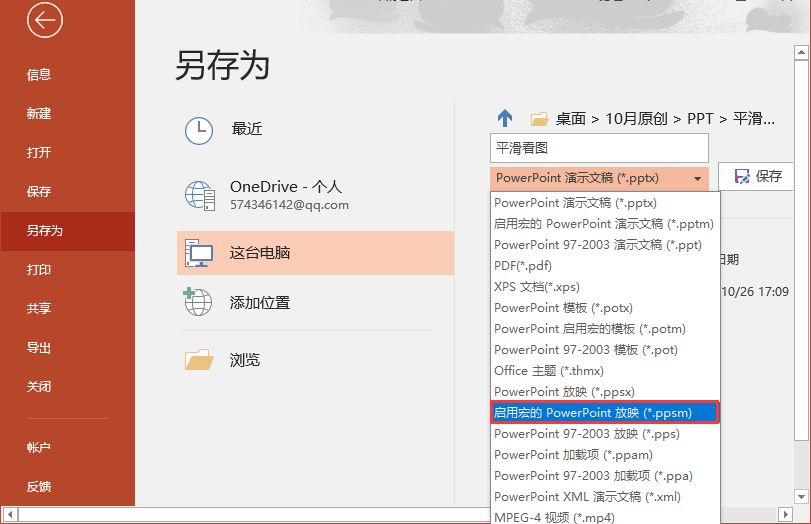Choose MPEG-4 视频 (*.mp4)
Viewport: 811px width, 524px height.
click(605, 517)
